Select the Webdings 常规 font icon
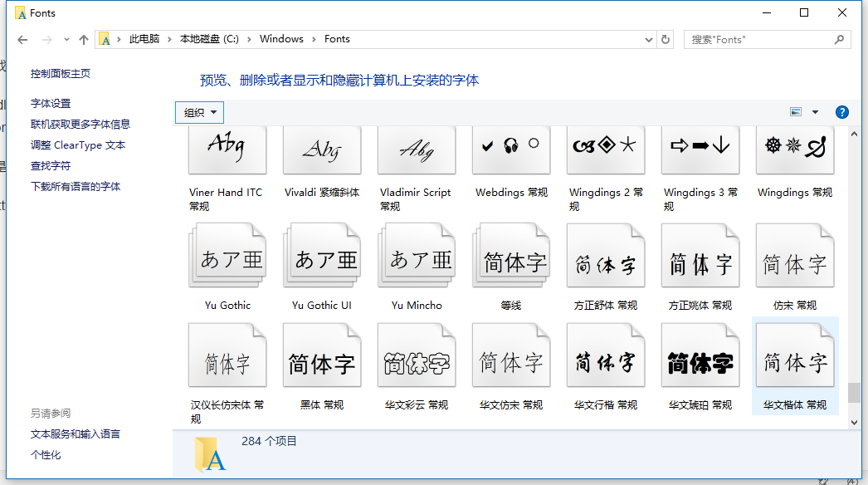The width and height of the screenshot is (868, 485). point(511,149)
